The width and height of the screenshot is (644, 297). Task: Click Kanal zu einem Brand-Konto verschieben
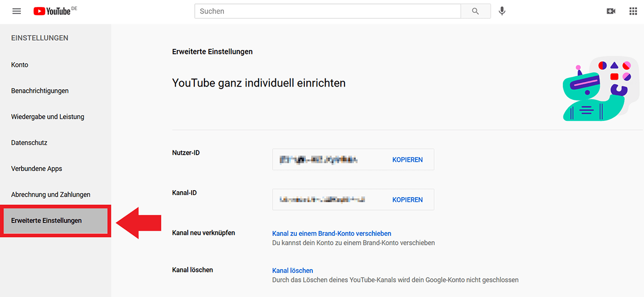tap(332, 234)
